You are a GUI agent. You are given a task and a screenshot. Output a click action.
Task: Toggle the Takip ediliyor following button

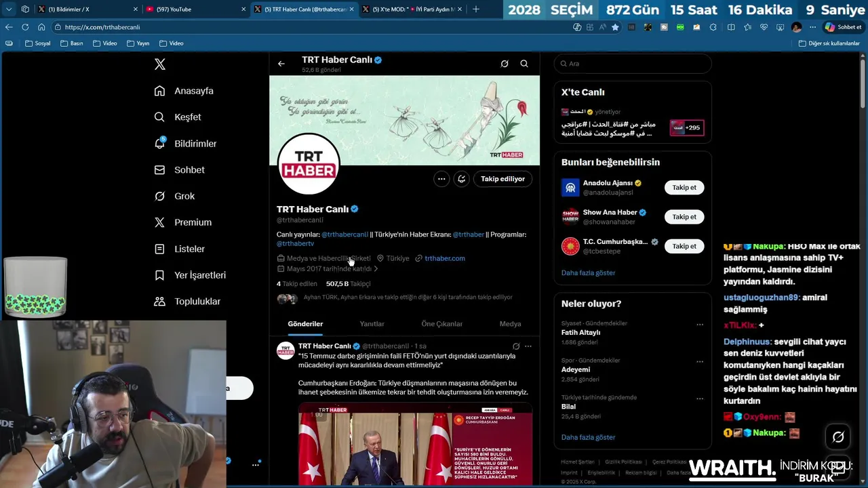pyautogui.click(x=502, y=179)
